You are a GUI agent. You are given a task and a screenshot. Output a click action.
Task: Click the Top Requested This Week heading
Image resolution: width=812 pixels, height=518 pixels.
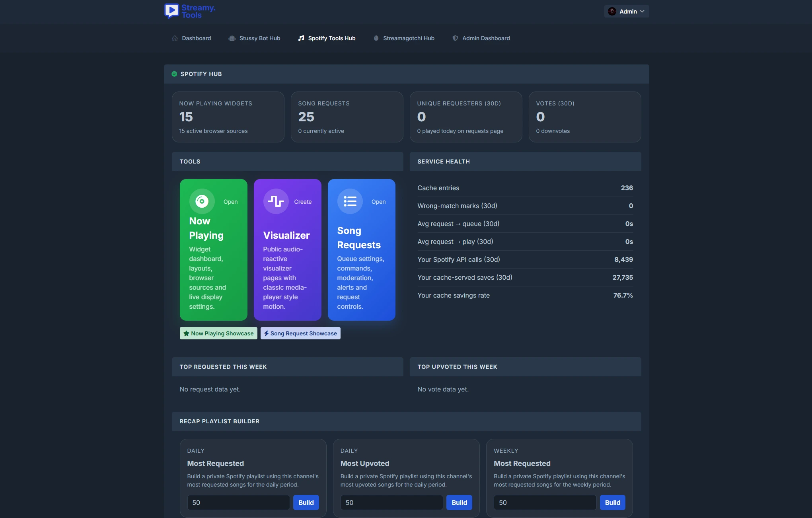(223, 367)
